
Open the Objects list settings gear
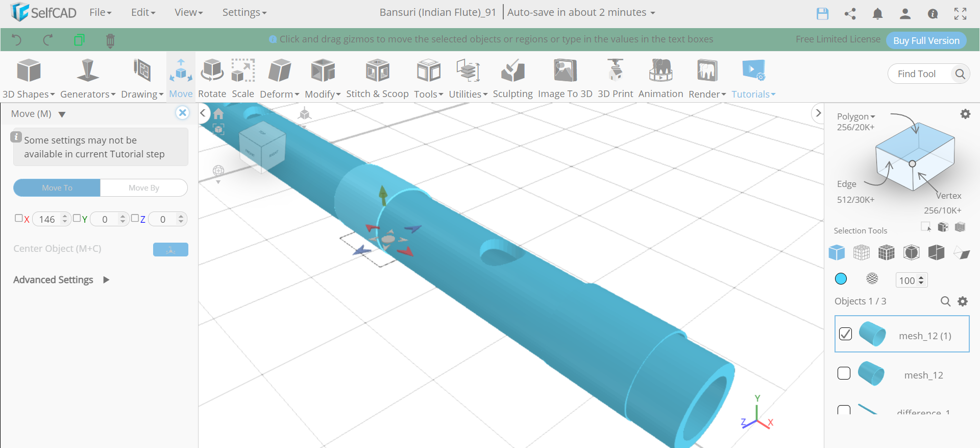click(963, 301)
